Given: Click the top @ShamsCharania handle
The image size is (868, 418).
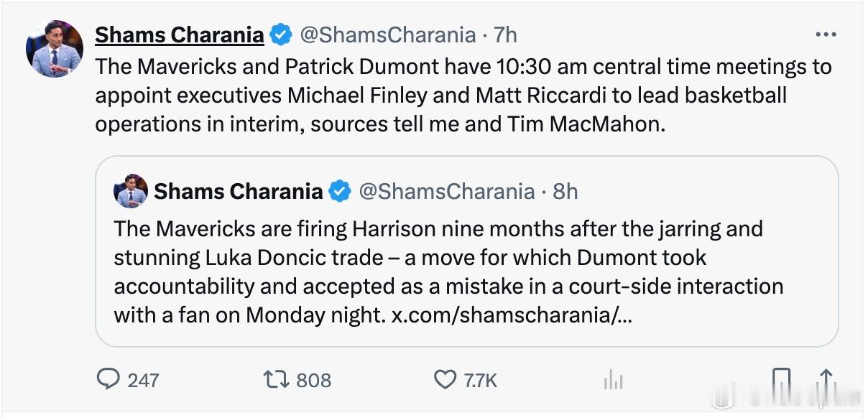Looking at the screenshot, I should pyautogui.click(x=387, y=34).
